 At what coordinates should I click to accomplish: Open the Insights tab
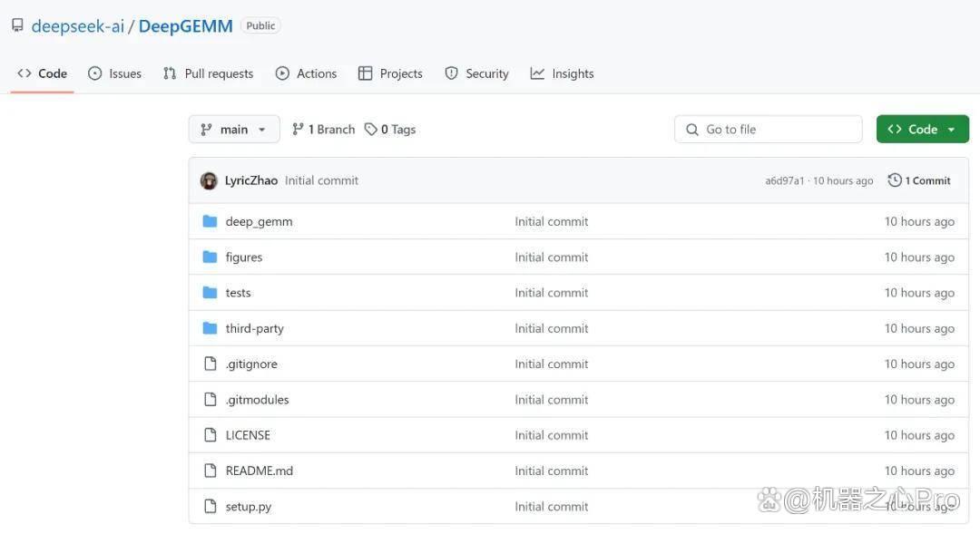click(x=562, y=73)
